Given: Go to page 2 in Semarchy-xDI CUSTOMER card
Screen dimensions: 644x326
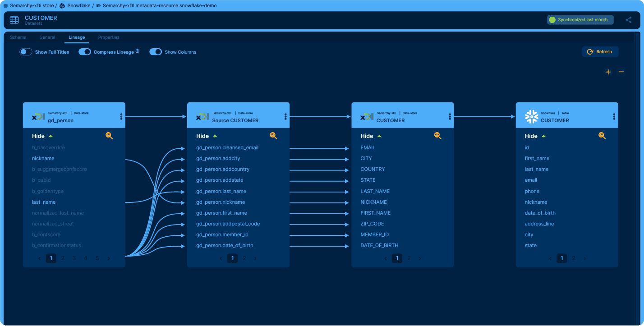Looking at the screenshot, I should pos(409,258).
